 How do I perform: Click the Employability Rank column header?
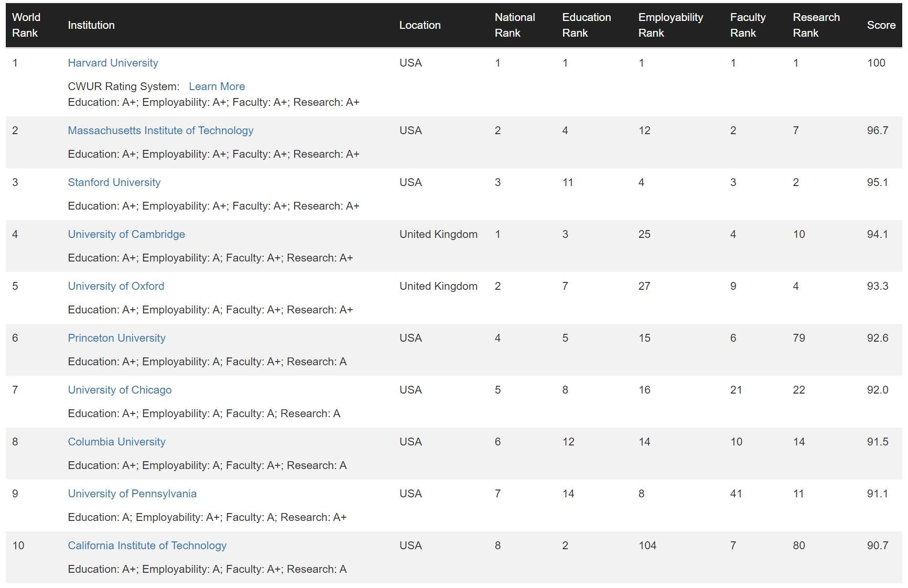pyautogui.click(x=671, y=25)
